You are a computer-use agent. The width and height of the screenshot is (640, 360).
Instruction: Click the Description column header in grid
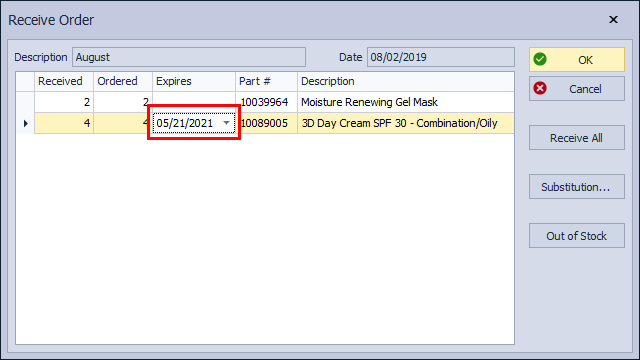click(406, 81)
